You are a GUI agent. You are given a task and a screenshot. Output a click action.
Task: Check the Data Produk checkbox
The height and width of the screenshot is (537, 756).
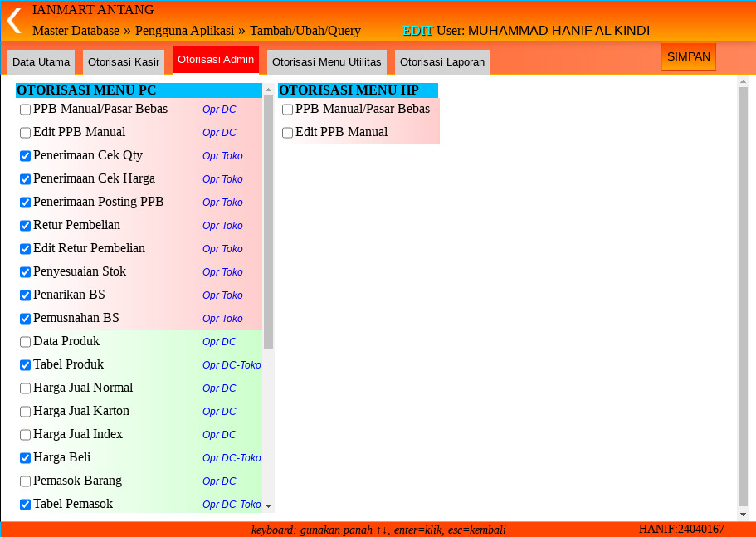point(26,342)
